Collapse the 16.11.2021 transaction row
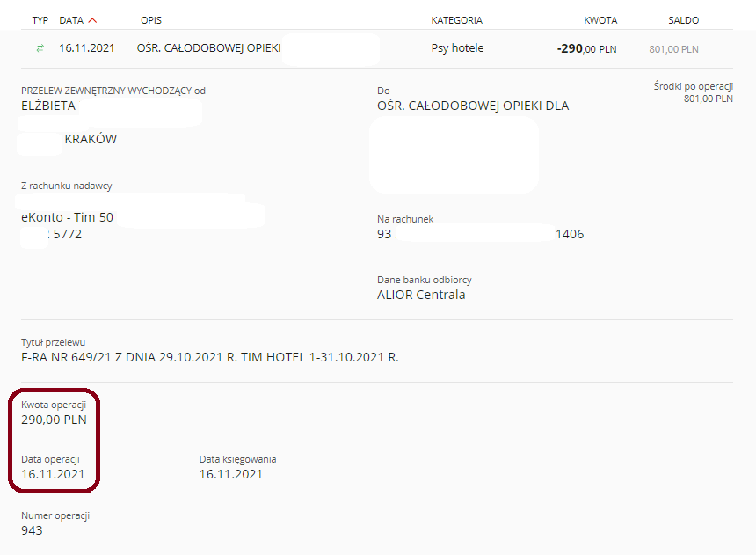 point(377,48)
